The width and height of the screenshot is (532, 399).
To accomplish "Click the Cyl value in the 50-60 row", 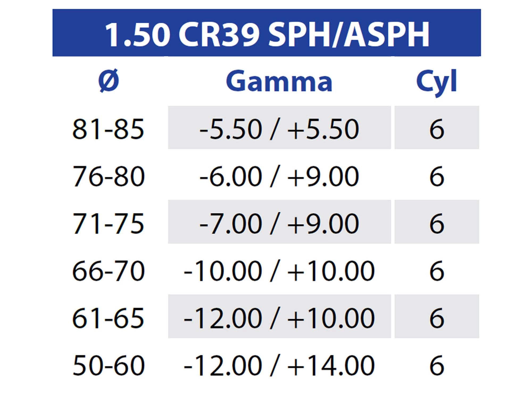I will coord(437,365).
